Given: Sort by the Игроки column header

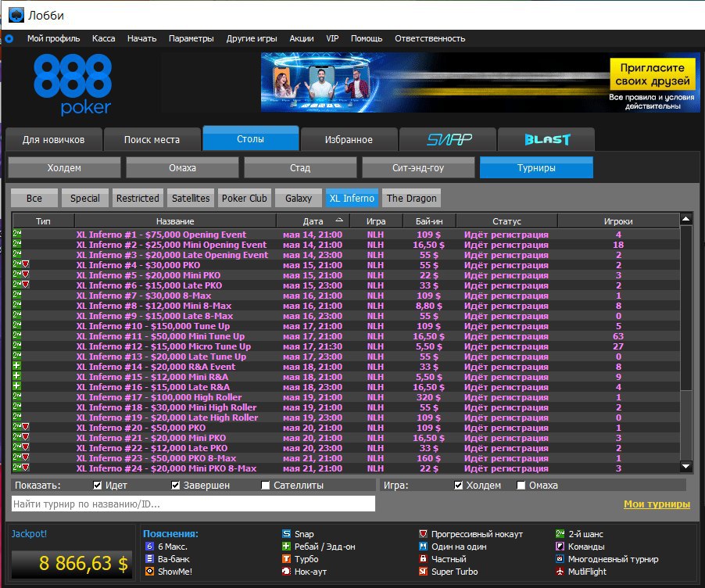Looking at the screenshot, I should click(618, 221).
